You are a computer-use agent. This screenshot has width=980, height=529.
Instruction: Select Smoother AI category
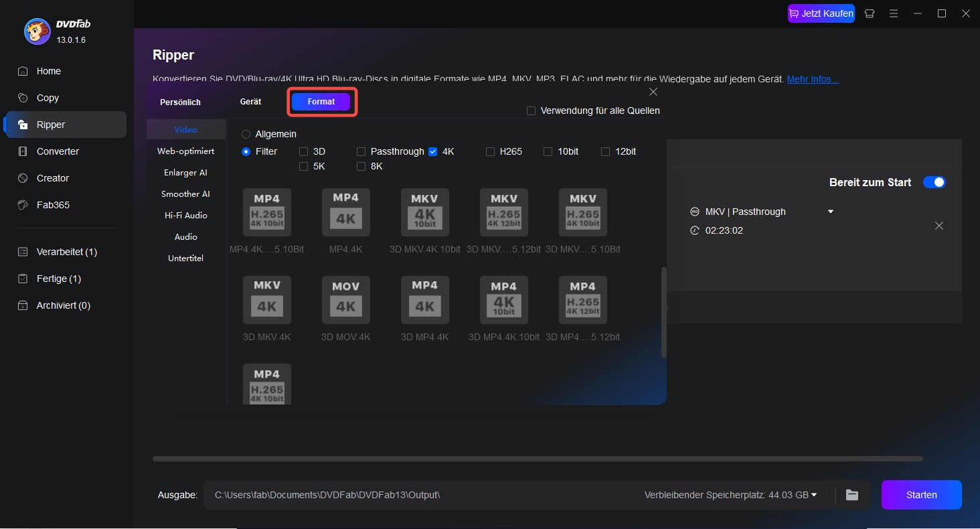click(185, 194)
